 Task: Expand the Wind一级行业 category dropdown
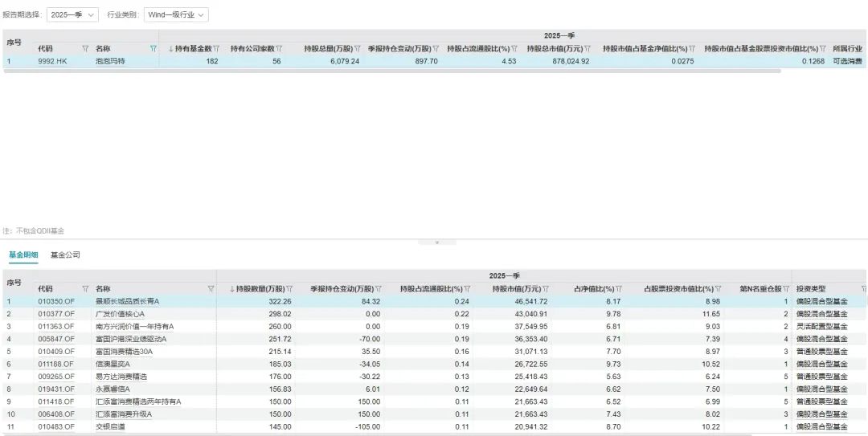[176, 14]
